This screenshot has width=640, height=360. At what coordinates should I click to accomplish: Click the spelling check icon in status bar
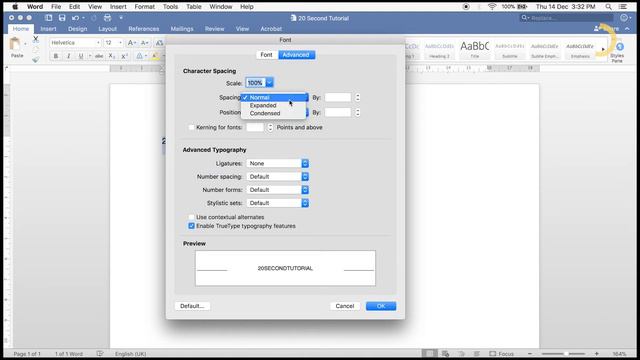click(x=100, y=353)
